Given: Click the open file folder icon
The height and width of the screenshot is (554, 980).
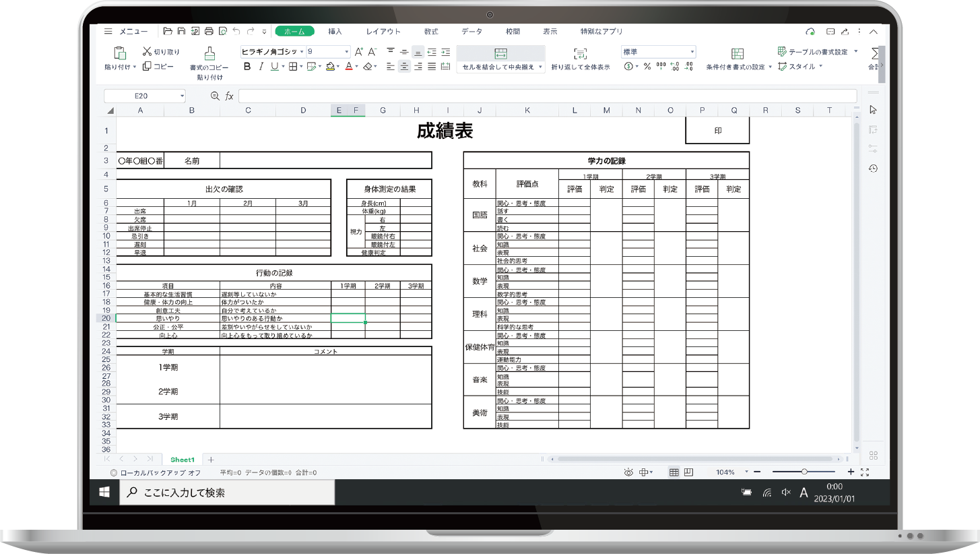Looking at the screenshot, I should coord(168,32).
